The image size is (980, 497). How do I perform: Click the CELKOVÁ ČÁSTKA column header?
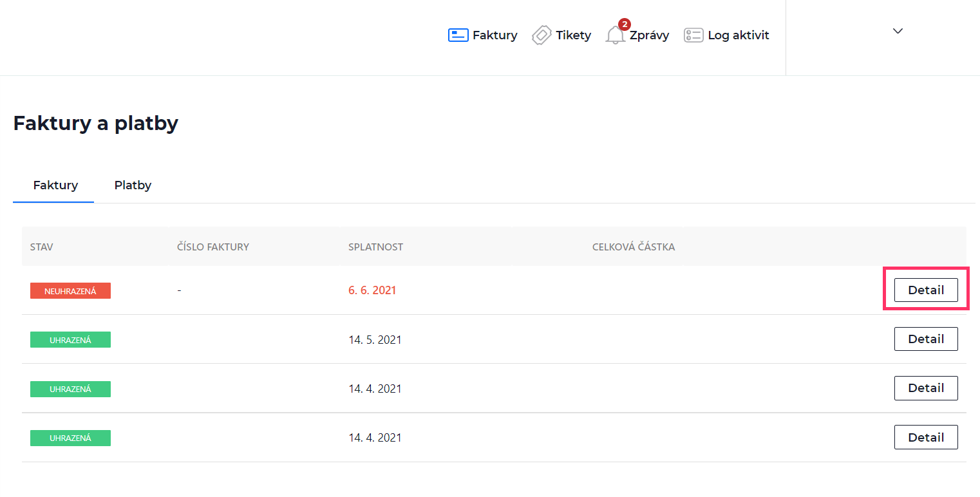pos(634,247)
